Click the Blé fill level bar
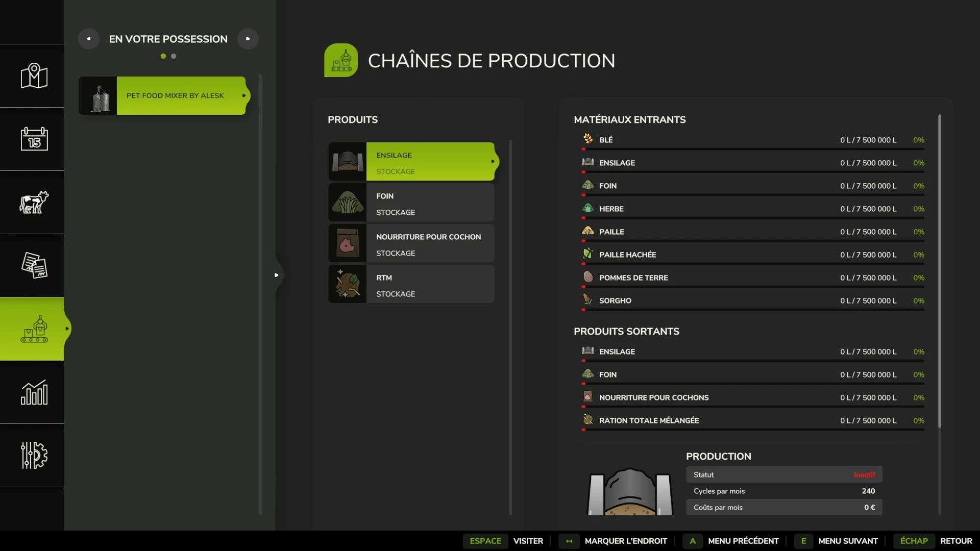The width and height of the screenshot is (980, 551). pyautogui.click(x=753, y=149)
